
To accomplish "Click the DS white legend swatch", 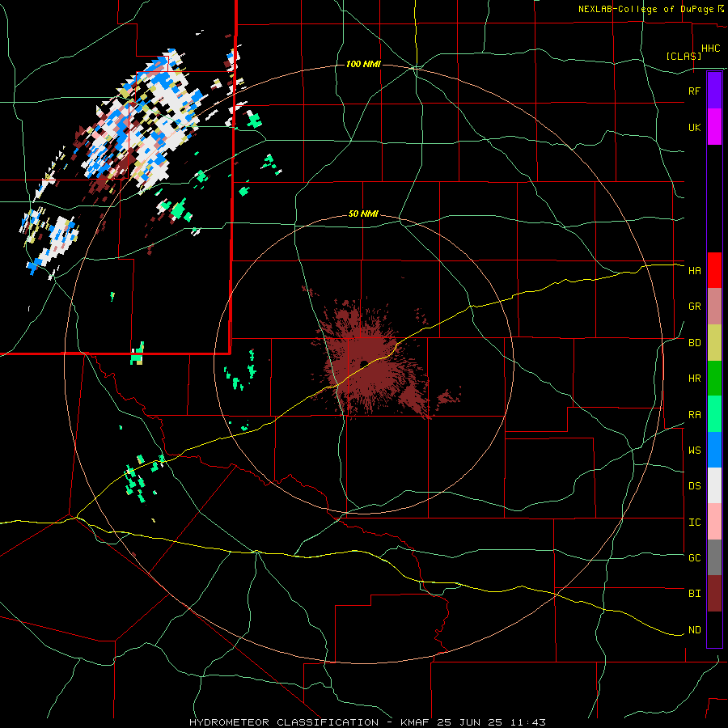I will click(714, 485).
